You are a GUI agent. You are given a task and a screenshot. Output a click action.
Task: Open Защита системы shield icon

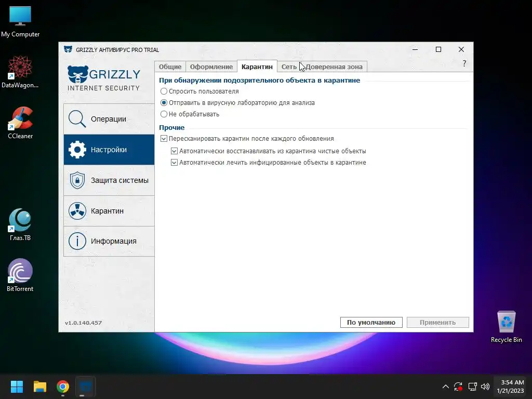[77, 180]
